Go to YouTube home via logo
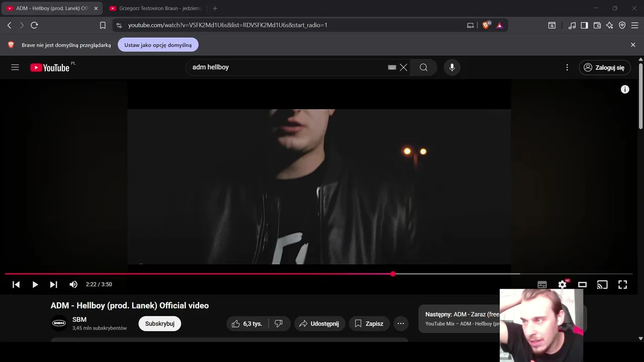The width and height of the screenshot is (644, 362). pos(49,67)
